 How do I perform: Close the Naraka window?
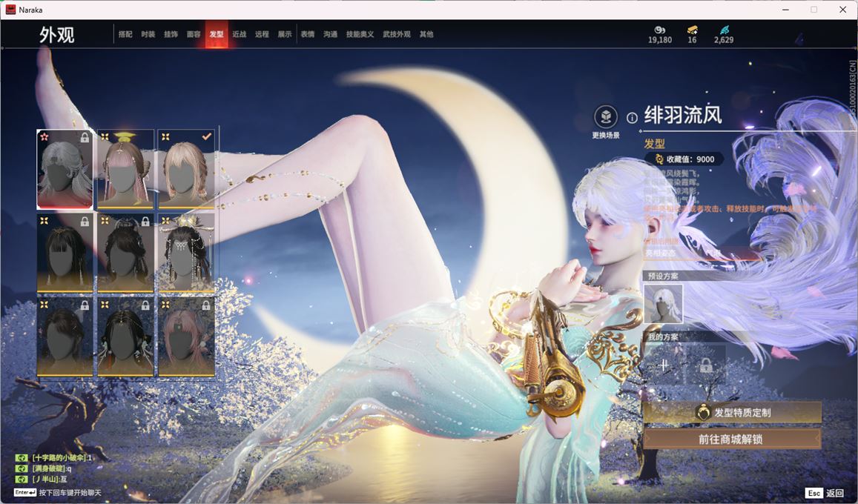point(842,10)
